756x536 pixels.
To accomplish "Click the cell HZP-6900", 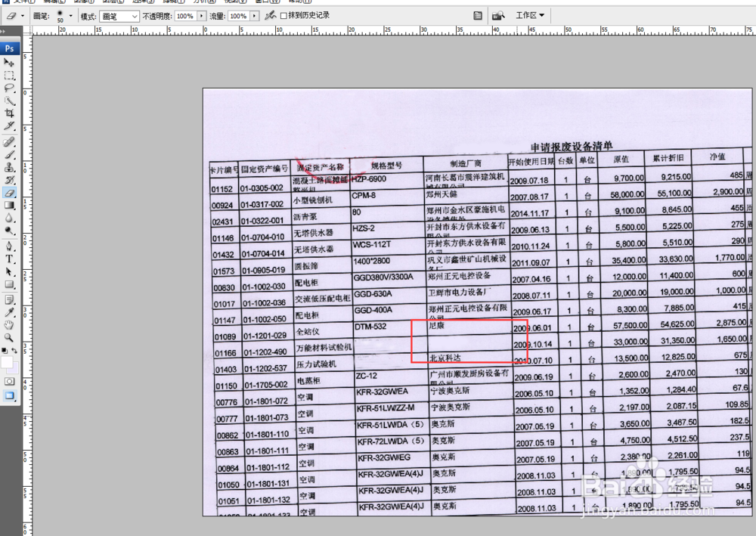I will click(x=369, y=179).
